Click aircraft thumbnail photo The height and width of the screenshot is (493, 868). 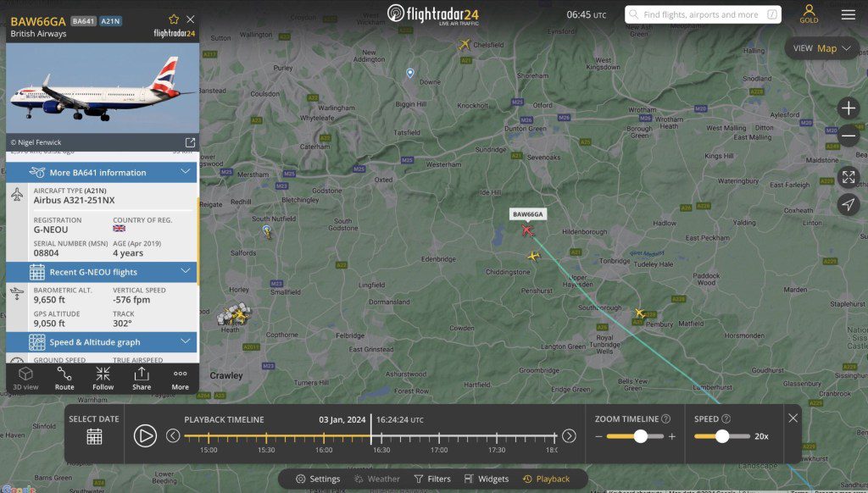103,88
